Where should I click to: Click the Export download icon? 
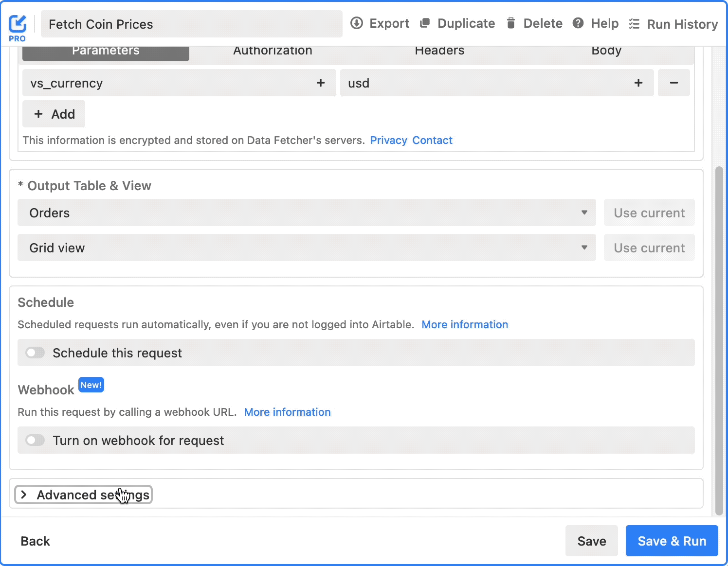(x=357, y=23)
